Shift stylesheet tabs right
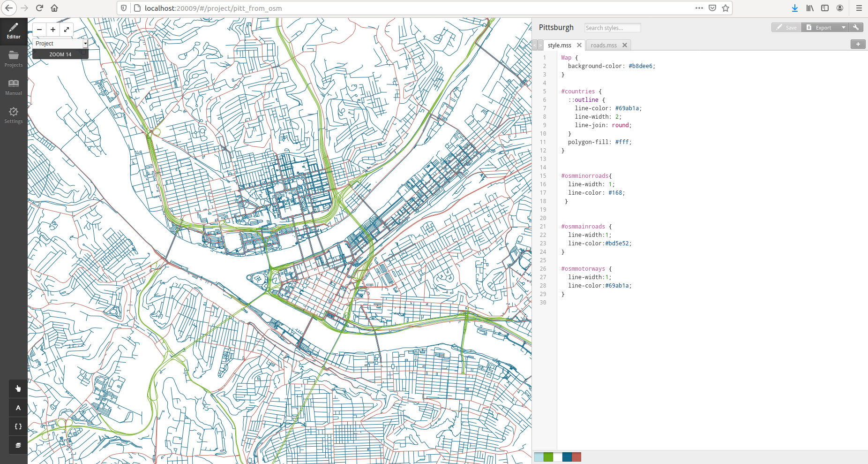The width and height of the screenshot is (868, 464). click(540, 45)
